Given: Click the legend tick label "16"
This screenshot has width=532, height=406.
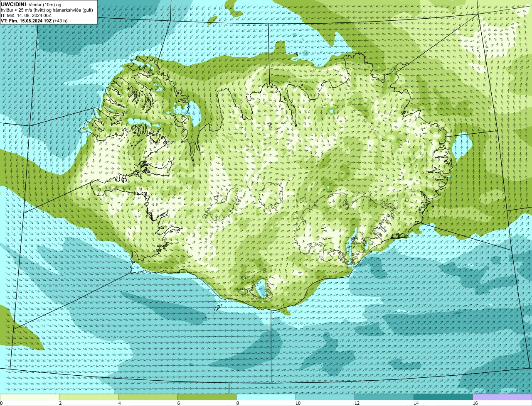Looking at the screenshot, I should (475, 403).
